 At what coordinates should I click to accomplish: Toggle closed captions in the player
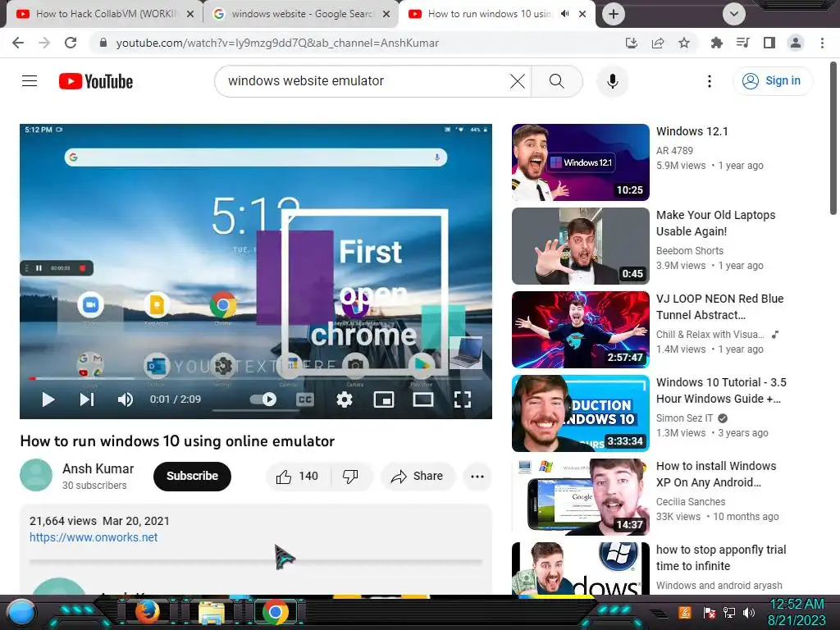[305, 399]
